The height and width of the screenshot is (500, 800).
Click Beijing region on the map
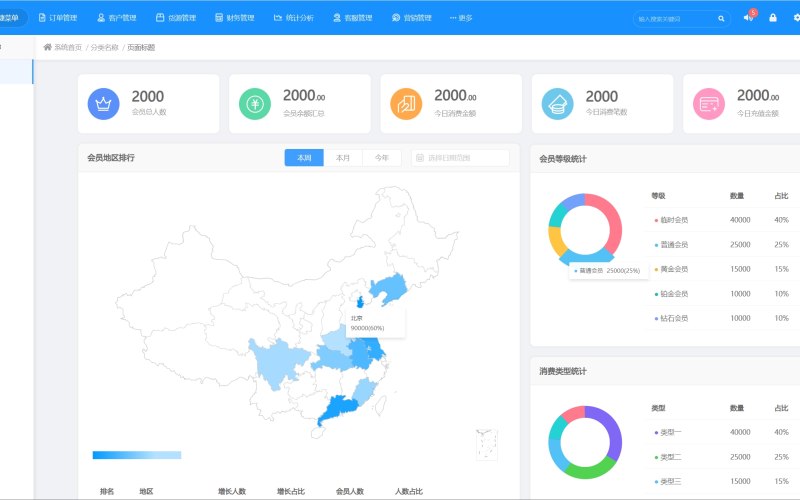(360, 302)
